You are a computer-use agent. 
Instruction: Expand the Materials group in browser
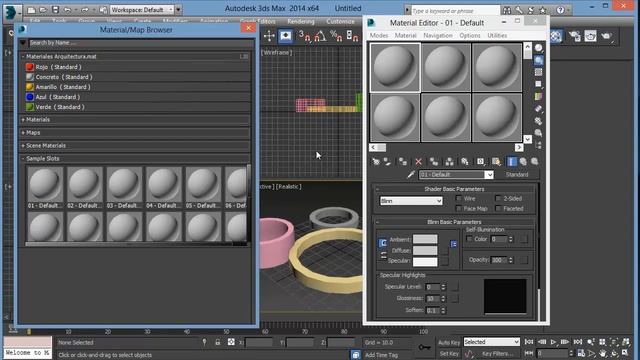pos(23,120)
